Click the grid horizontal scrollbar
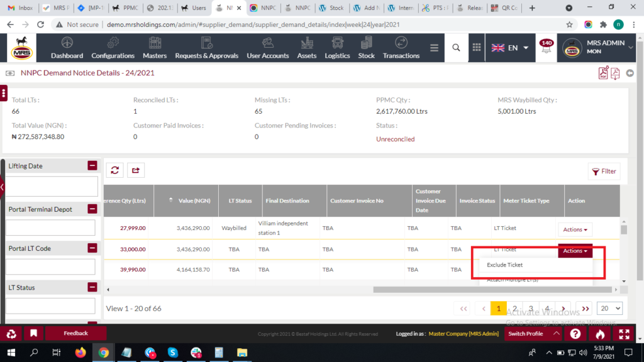 tap(492, 289)
